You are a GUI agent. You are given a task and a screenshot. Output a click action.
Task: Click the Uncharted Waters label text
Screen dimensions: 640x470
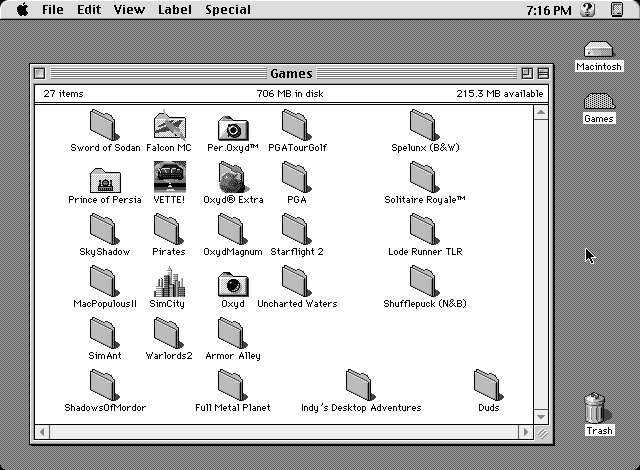click(x=297, y=304)
